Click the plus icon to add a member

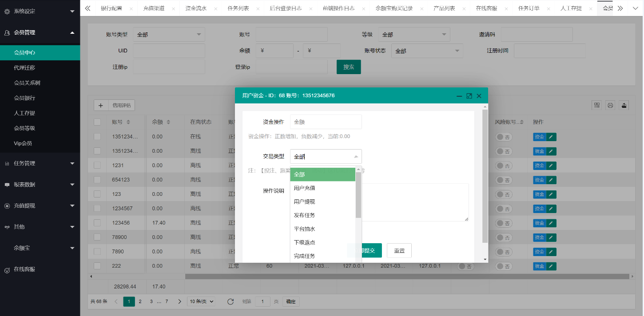[x=101, y=105]
